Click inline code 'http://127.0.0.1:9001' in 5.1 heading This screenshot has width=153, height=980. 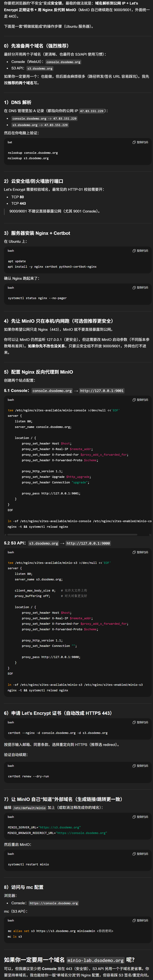click(102, 391)
